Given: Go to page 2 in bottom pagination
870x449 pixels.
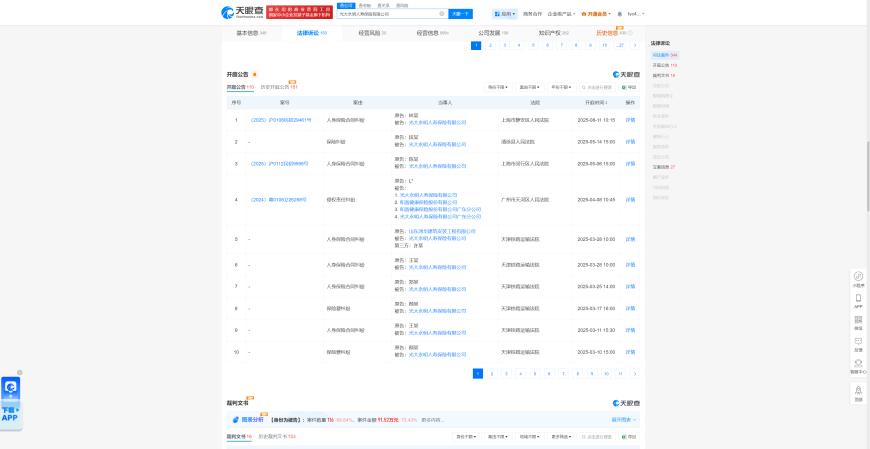Looking at the screenshot, I should [x=492, y=374].
